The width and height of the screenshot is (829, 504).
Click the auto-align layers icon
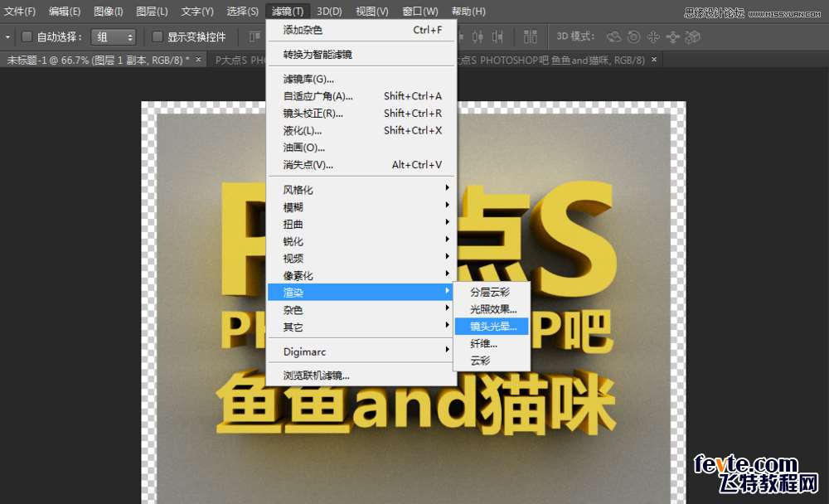click(x=531, y=37)
